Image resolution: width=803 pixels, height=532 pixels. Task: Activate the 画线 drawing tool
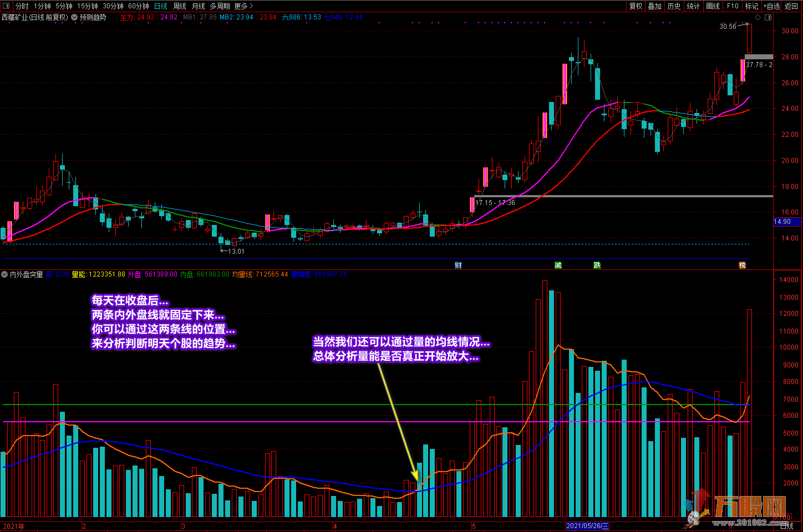click(x=713, y=6)
